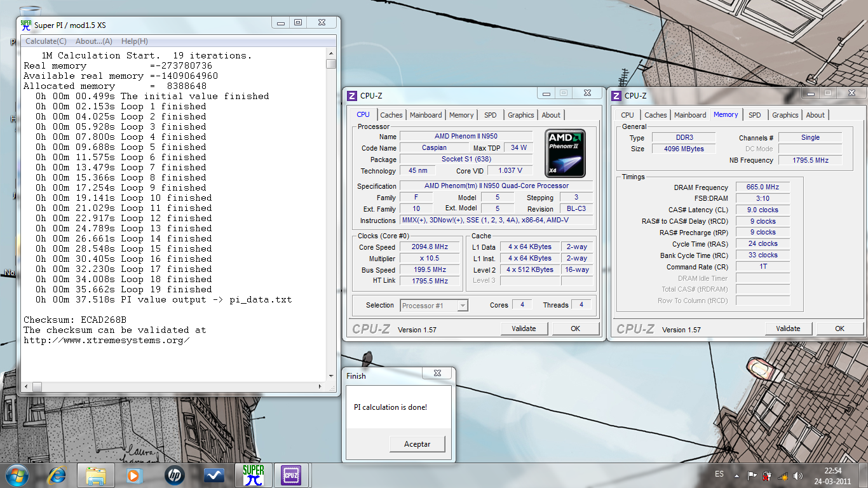Click OK in left CPU-Z window
The image size is (868, 488).
575,329
